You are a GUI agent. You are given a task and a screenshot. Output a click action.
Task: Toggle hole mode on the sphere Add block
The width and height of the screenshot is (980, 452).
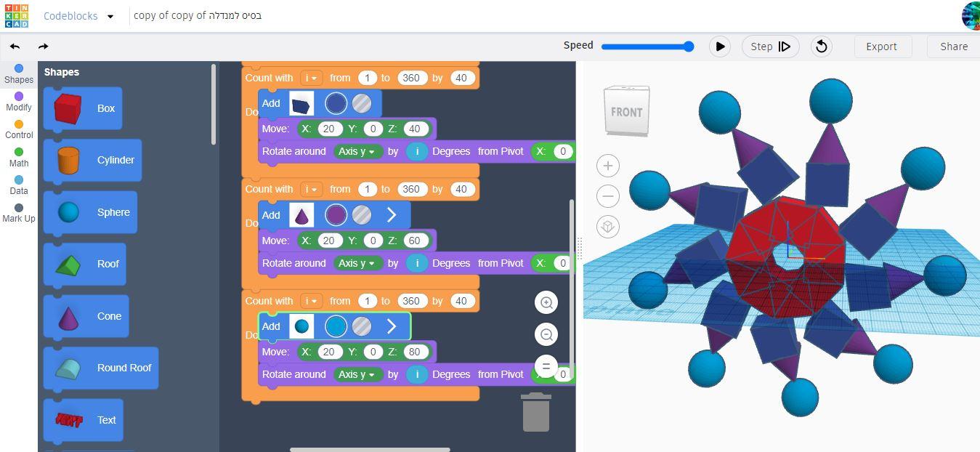pyautogui.click(x=362, y=326)
